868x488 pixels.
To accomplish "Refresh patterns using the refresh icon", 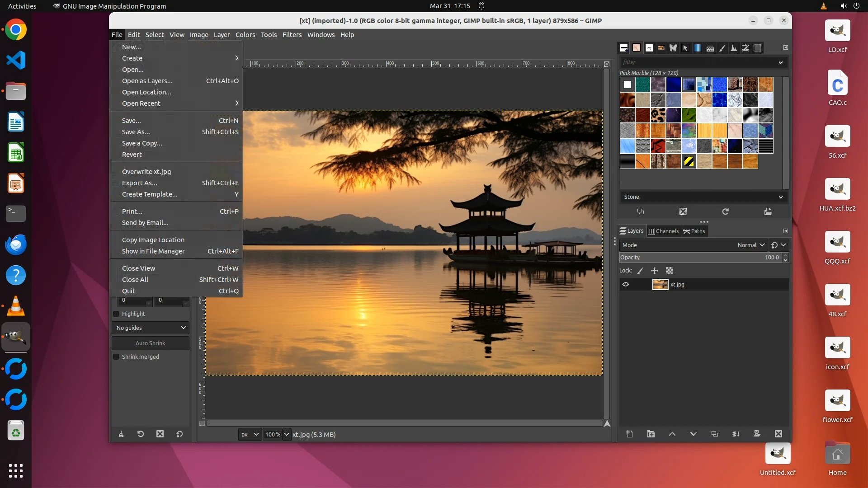I will 726,211.
